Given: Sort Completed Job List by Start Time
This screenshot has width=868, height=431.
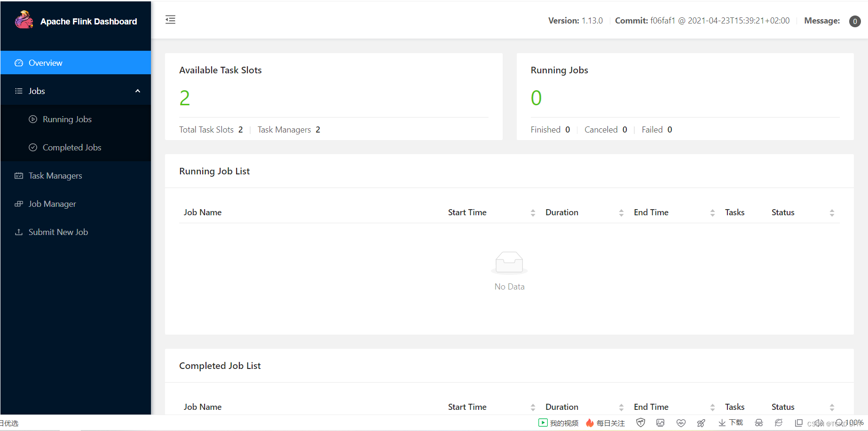Looking at the screenshot, I should [x=533, y=407].
